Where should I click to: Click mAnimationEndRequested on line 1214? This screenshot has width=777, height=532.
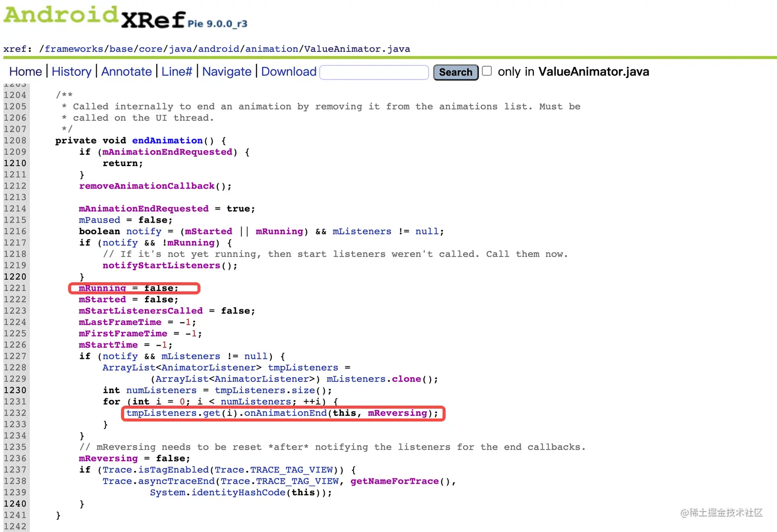[144, 208]
